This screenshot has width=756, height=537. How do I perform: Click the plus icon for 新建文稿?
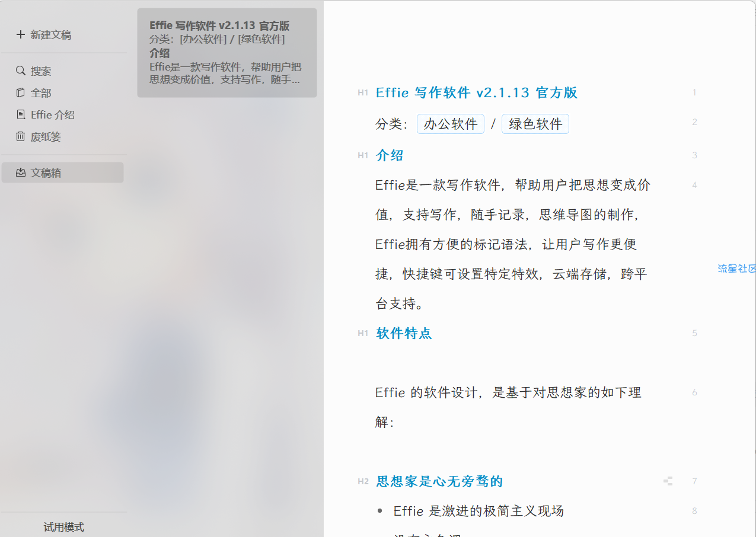[x=21, y=35]
